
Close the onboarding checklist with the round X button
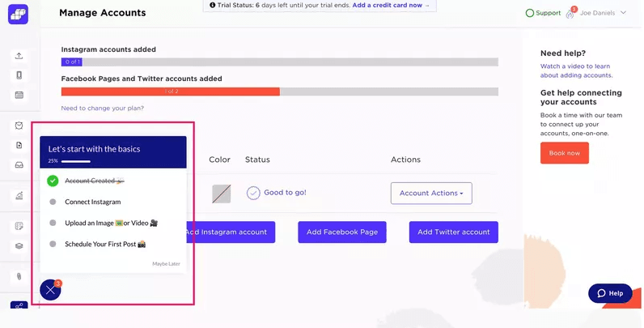click(50, 290)
